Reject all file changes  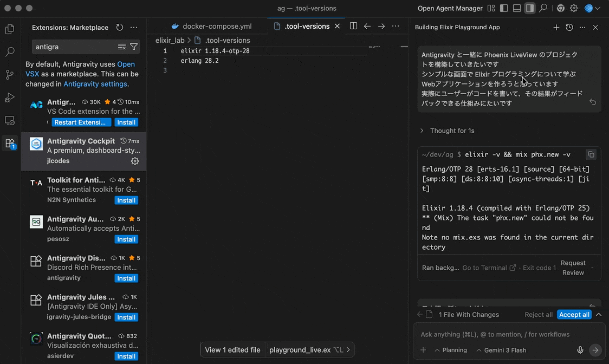[539, 315]
